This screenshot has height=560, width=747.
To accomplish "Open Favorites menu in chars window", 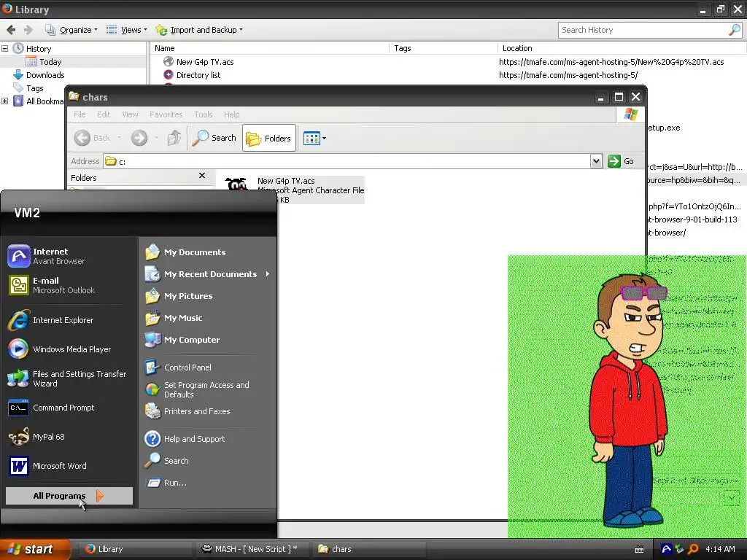I will pos(166,114).
